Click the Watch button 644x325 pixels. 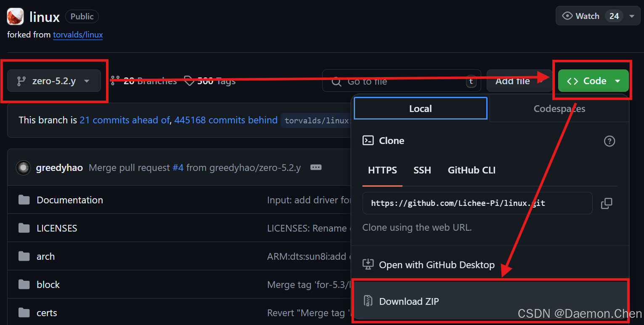coord(585,16)
